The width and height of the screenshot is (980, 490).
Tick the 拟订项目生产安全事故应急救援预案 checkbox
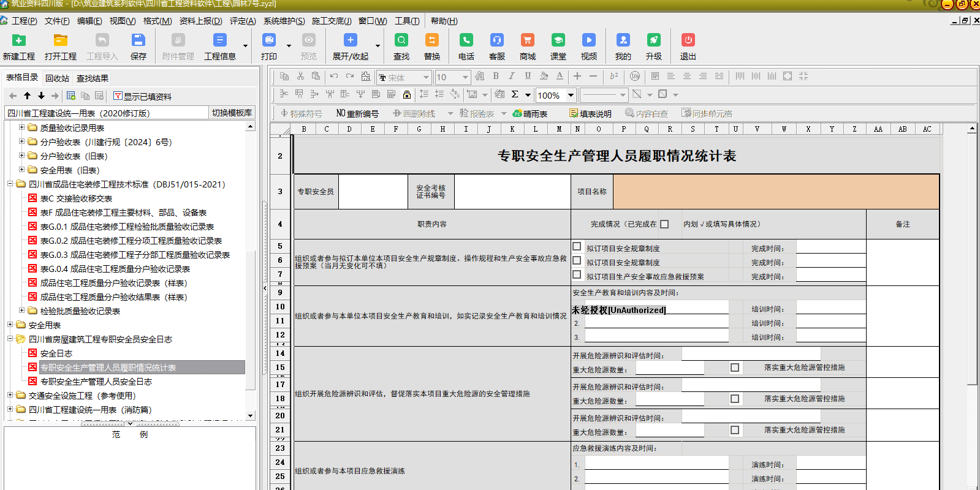tap(577, 274)
